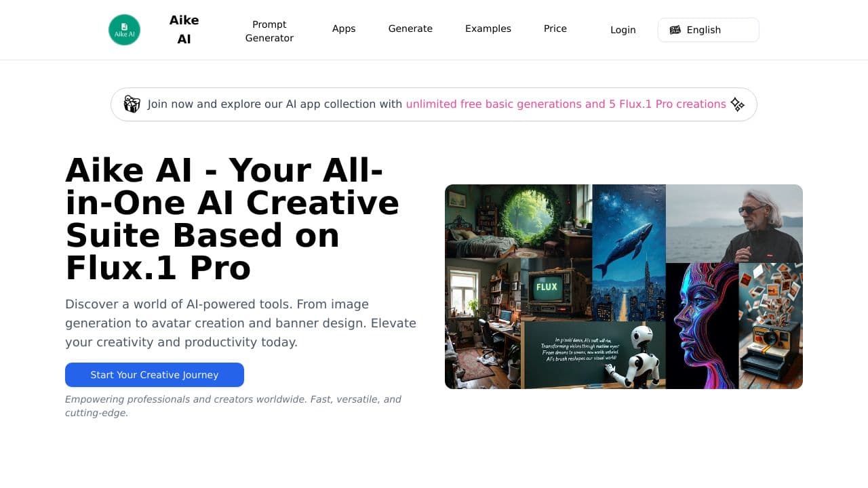Image resolution: width=868 pixels, height=488 pixels.
Task: Click the Login link
Action: pos(623,30)
